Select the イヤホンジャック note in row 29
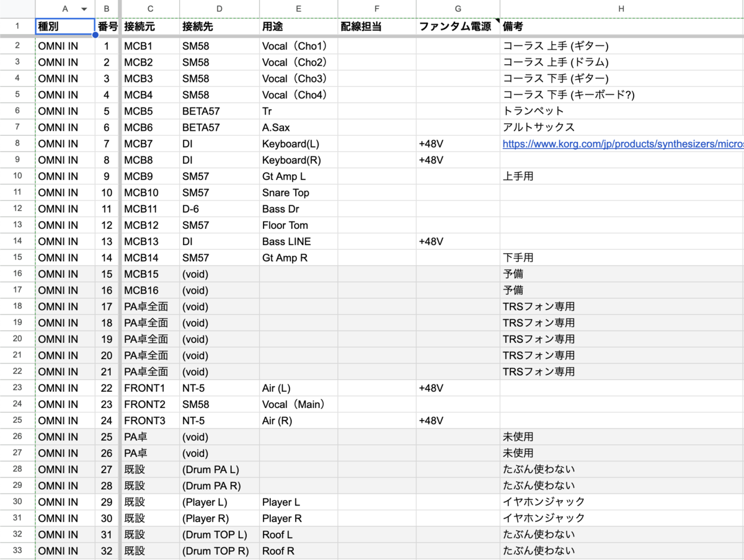This screenshot has height=560, width=744. click(622, 502)
